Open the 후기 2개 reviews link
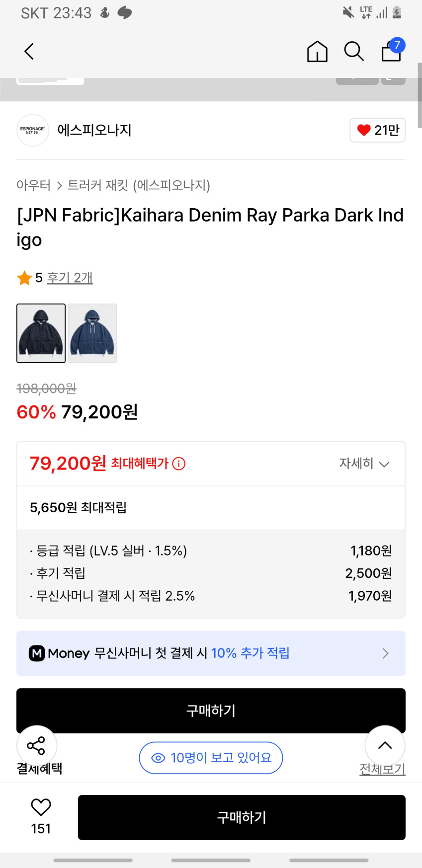 click(70, 278)
